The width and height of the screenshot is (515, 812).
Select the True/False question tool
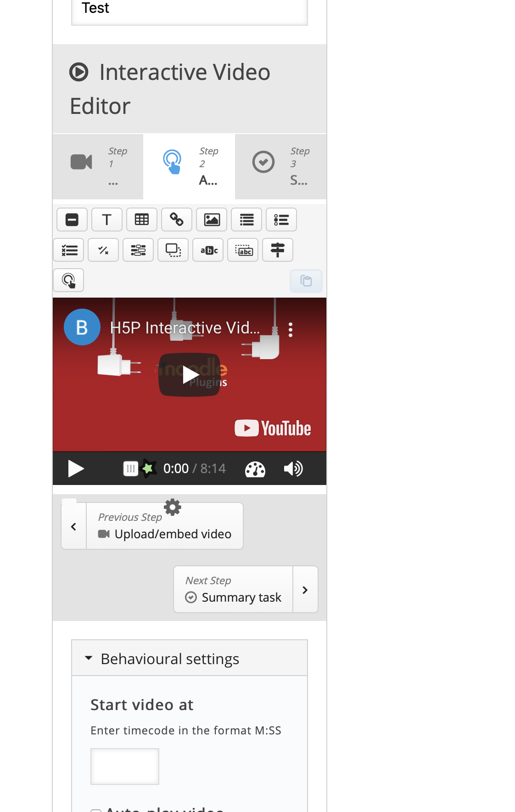[103, 250]
